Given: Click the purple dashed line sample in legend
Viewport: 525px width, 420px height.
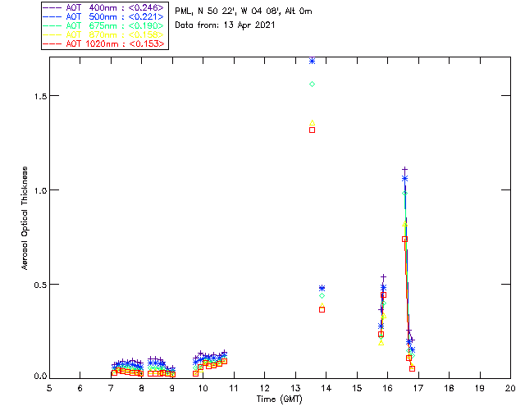Looking at the screenshot, I should tap(52, 7).
